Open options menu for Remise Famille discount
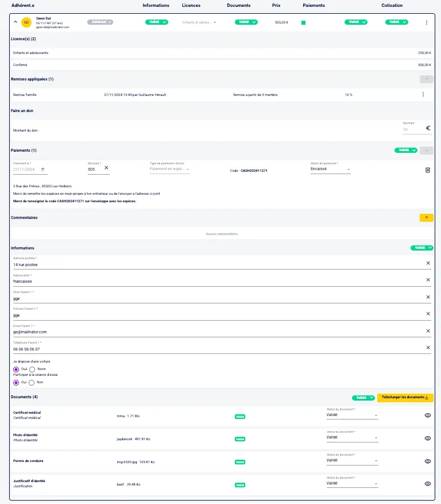Image resolution: width=441 pixels, height=504 pixels. (423, 94)
